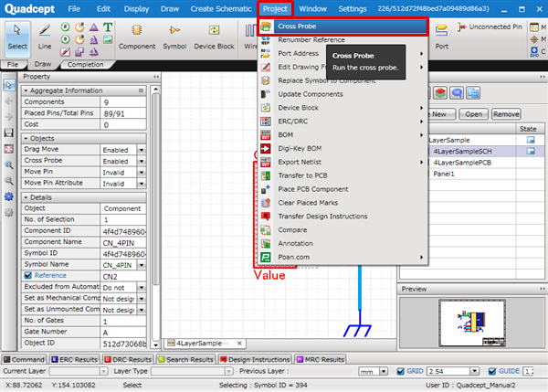This screenshot has height=392, width=548.
Task: Open the Project menu
Action: (275, 9)
